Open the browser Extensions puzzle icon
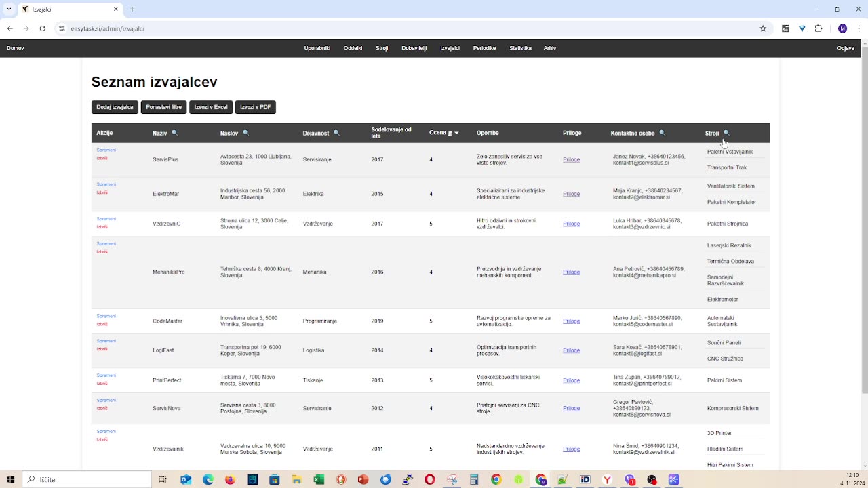The width and height of the screenshot is (868, 488). [818, 28]
